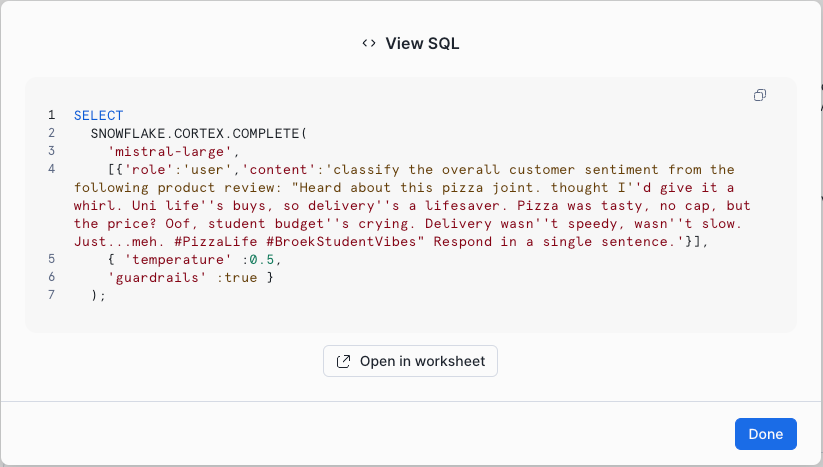Click line number 4 in the gutter
This screenshot has width=823, height=467.
50,169
